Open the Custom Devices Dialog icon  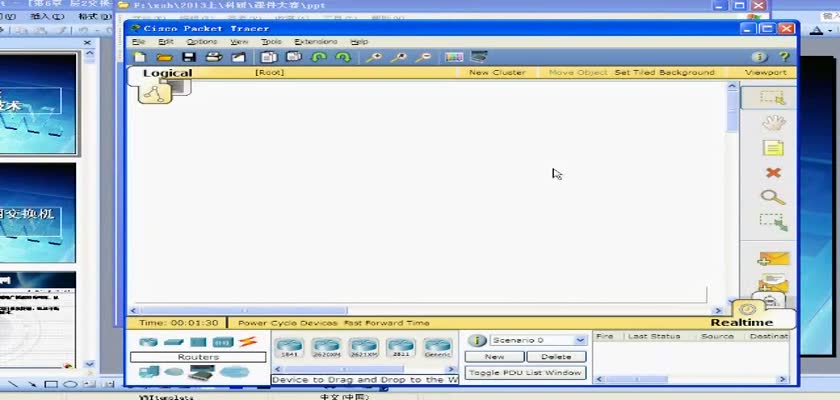pos(479,56)
